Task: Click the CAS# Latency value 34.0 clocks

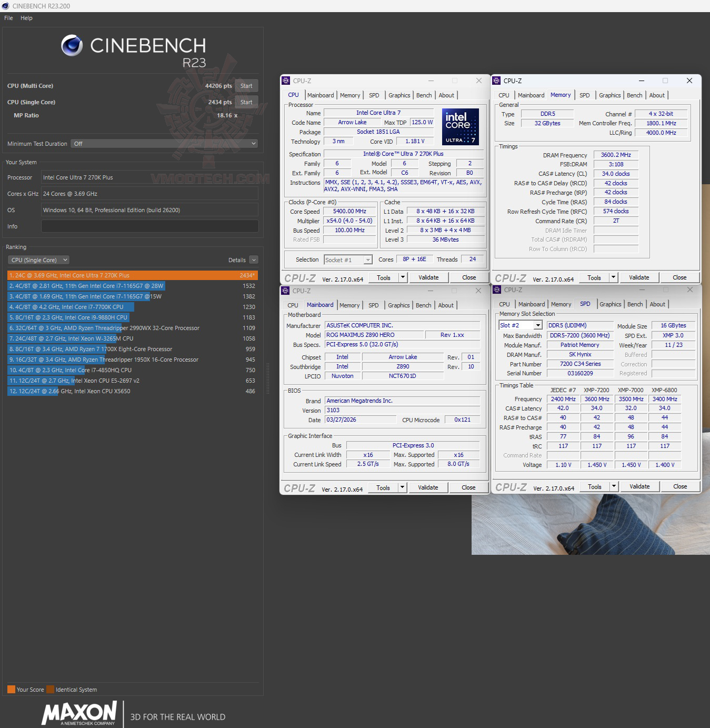Action: 616,174
